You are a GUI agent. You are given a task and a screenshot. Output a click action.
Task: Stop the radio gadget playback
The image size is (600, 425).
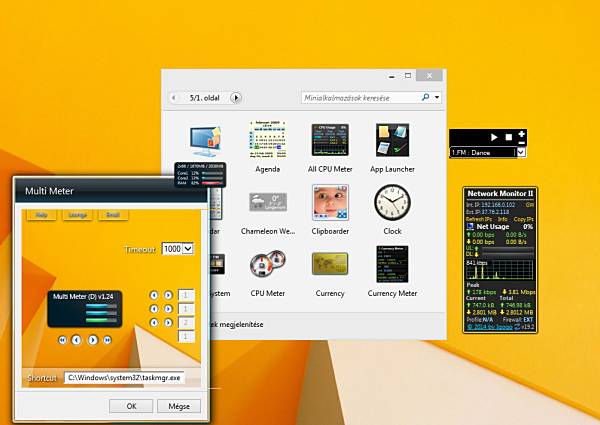click(x=509, y=137)
